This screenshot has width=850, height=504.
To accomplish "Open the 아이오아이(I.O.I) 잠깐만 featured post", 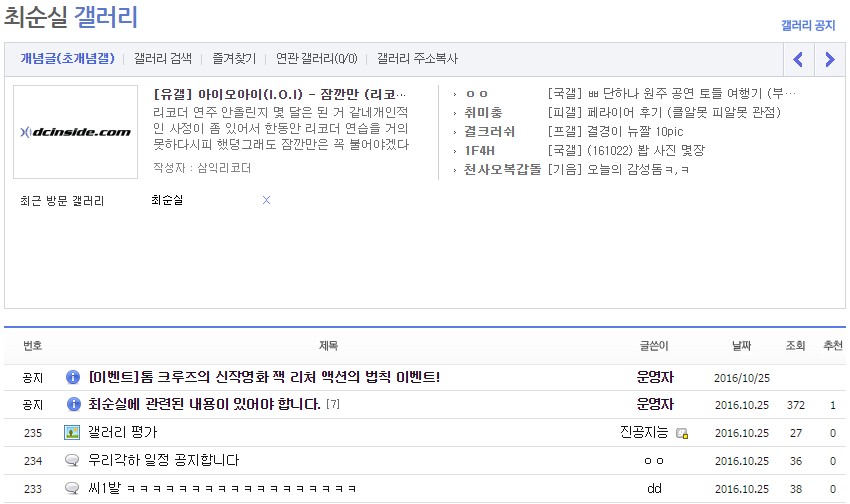I will tap(280, 93).
